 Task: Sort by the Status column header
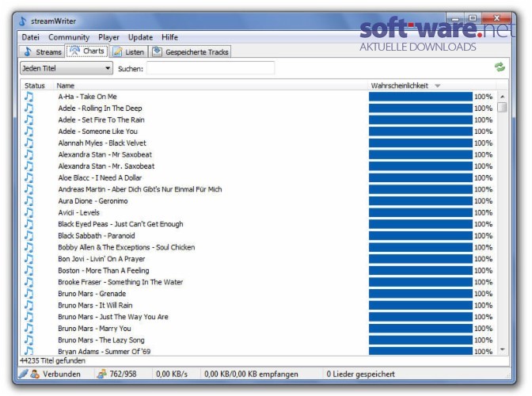point(35,86)
